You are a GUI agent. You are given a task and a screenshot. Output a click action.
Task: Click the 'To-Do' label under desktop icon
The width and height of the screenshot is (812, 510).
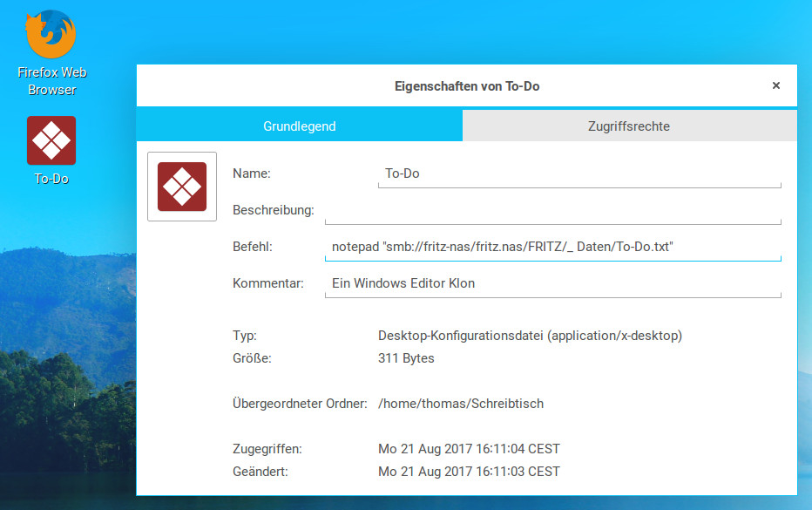pyautogui.click(x=51, y=179)
